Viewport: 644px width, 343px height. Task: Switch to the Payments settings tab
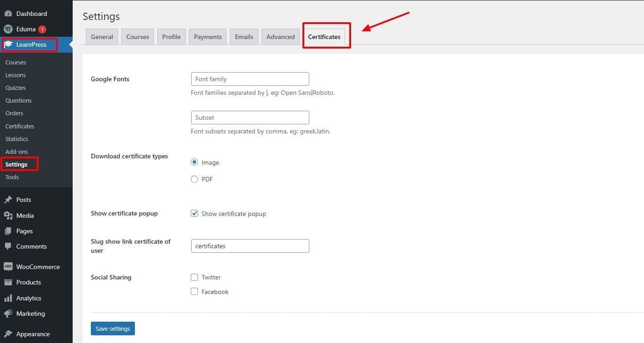click(208, 36)
